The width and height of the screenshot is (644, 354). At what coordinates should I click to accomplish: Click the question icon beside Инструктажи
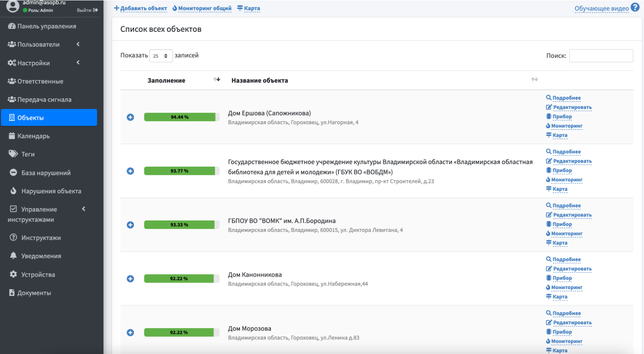(x=13, y=238)
